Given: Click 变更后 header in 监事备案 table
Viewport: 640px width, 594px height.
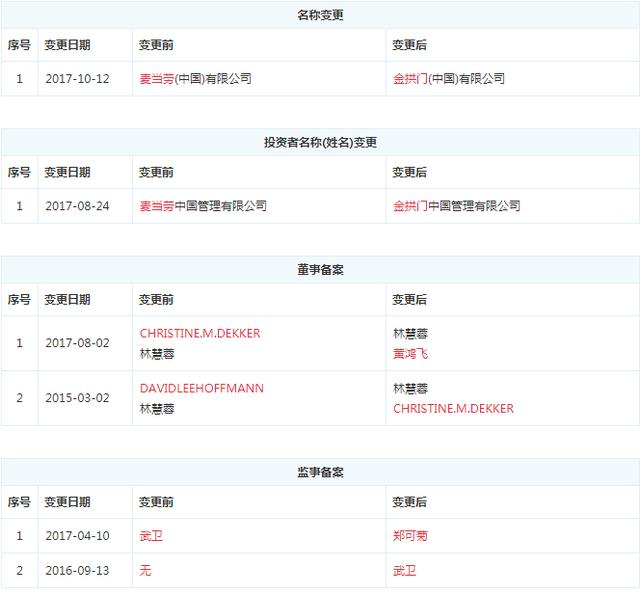Looking at the screenshot, I should (x=409, y=502).
